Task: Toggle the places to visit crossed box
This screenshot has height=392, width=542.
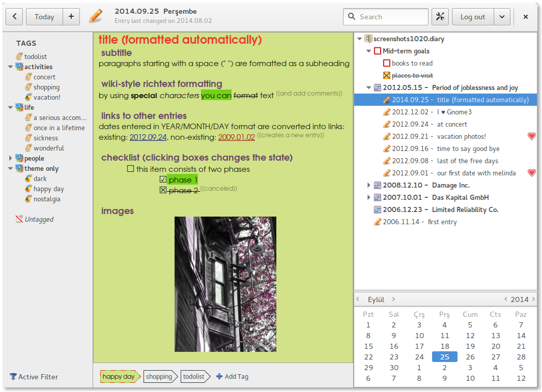Action: [x=387, y=75]
